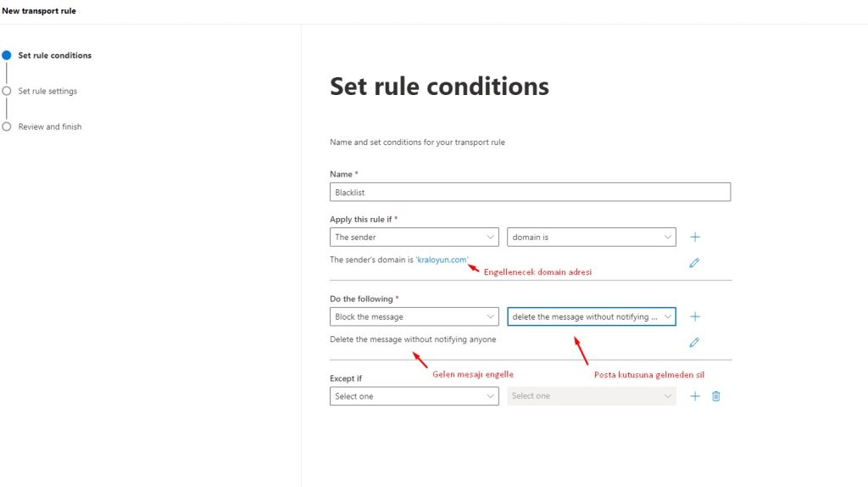Click the Name field containing 'Blacklist'
868x487 pixels.
[x=531, y=193]
